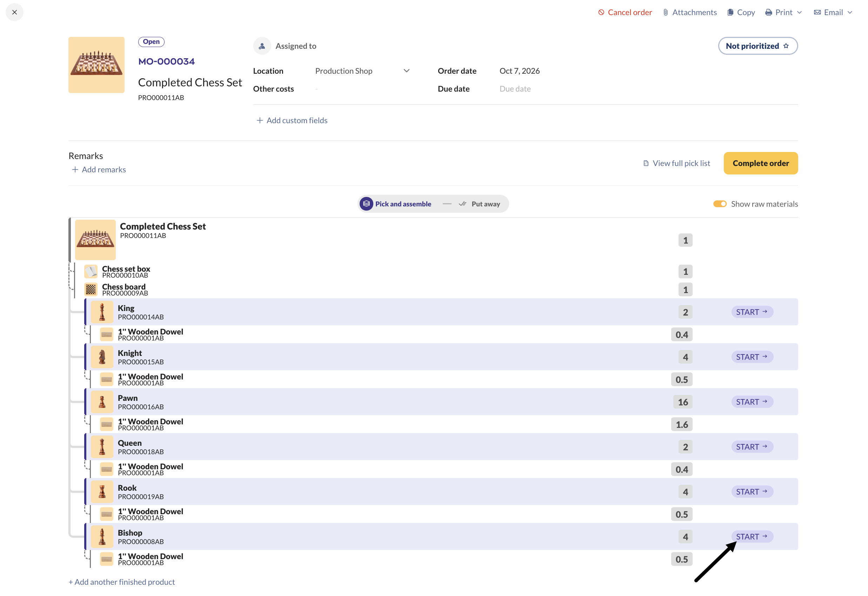
Task: Expand the Print dropdown menu
Action: (x=783, y=12)
